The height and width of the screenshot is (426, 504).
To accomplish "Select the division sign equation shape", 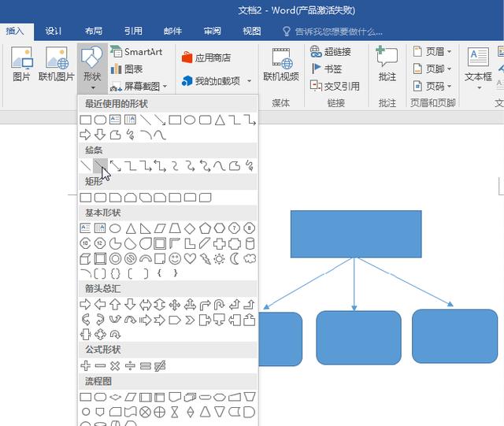I will tap(131, 365).
